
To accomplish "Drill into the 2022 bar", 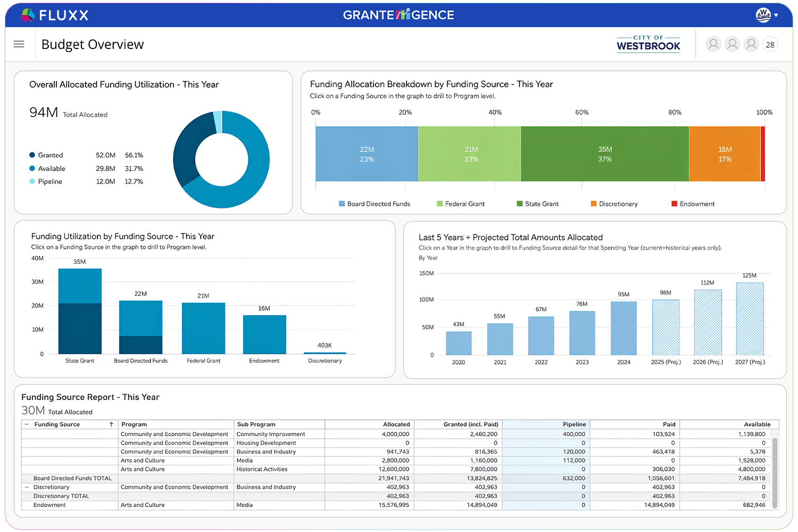I will (x=541, y=336).
